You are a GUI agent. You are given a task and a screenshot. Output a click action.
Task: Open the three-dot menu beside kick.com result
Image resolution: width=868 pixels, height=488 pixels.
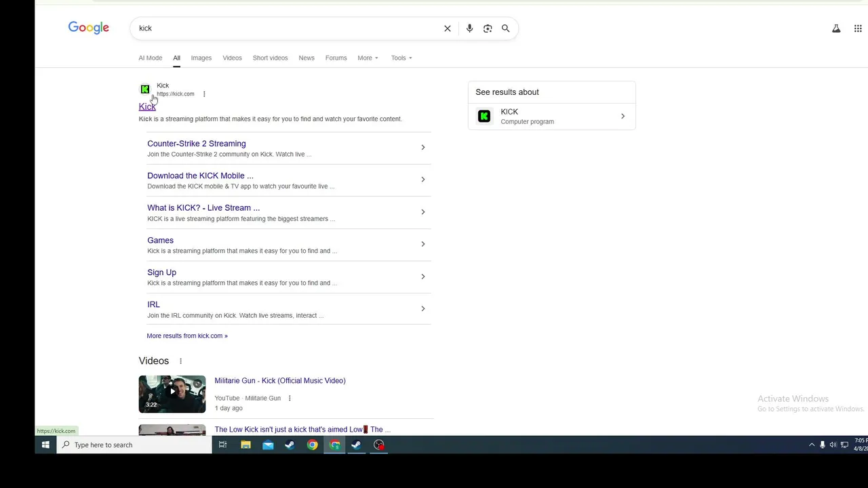point(204,94)
